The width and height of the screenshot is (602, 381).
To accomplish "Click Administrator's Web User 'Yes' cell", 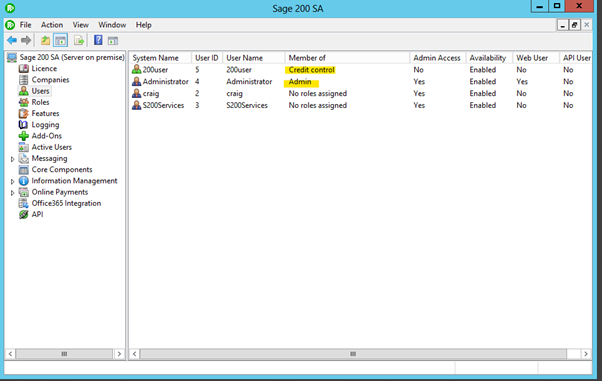I will pyautogui.click(x=522, y=82).
